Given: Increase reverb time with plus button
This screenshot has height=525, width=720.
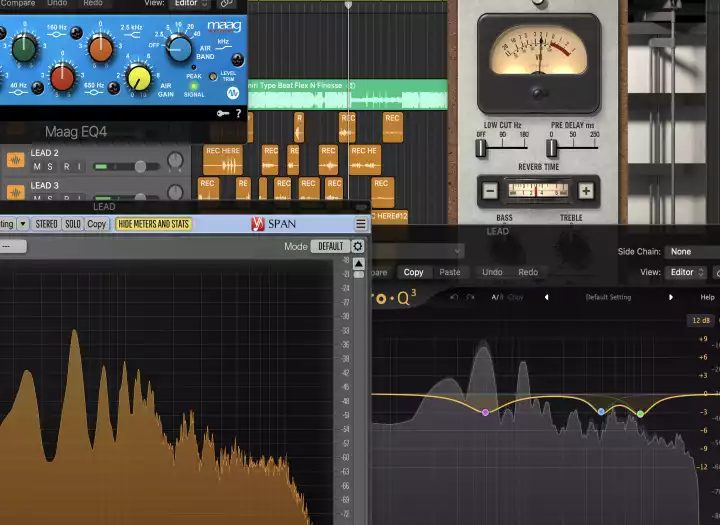Looking at the screenshot, I should [x=586, y=190].
